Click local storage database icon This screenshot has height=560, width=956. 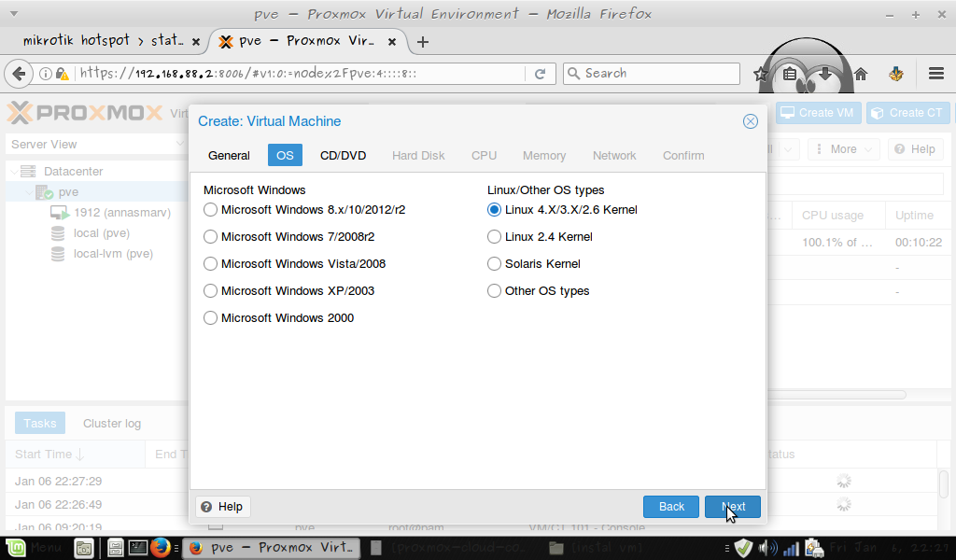tap(58, 233)
